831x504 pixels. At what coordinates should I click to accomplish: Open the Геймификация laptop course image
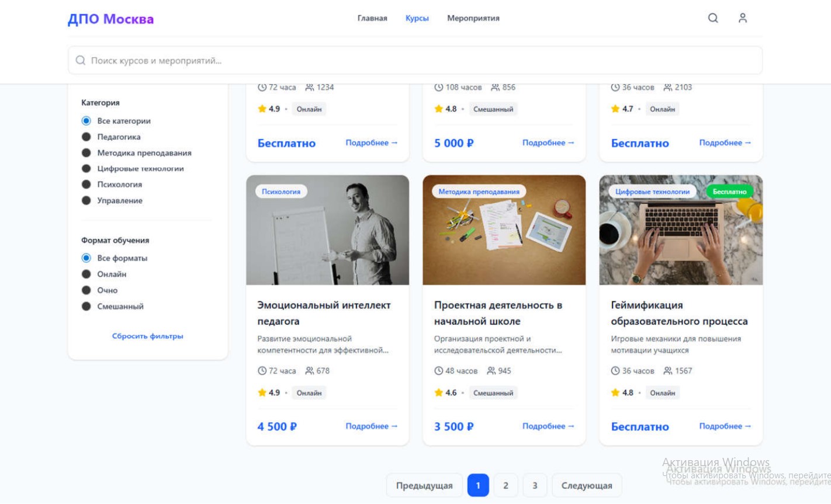(x=681, y=230)
